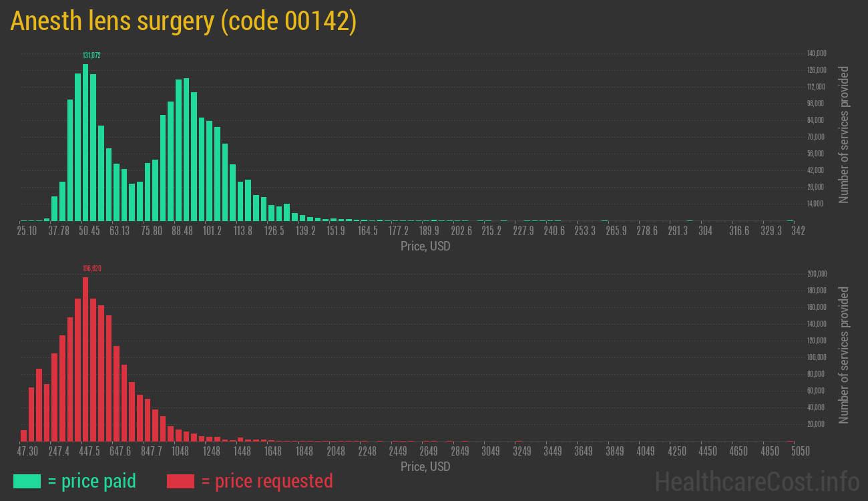
Task: Click the 50.45 tick on the top x-axis
Action: [89, 231]
